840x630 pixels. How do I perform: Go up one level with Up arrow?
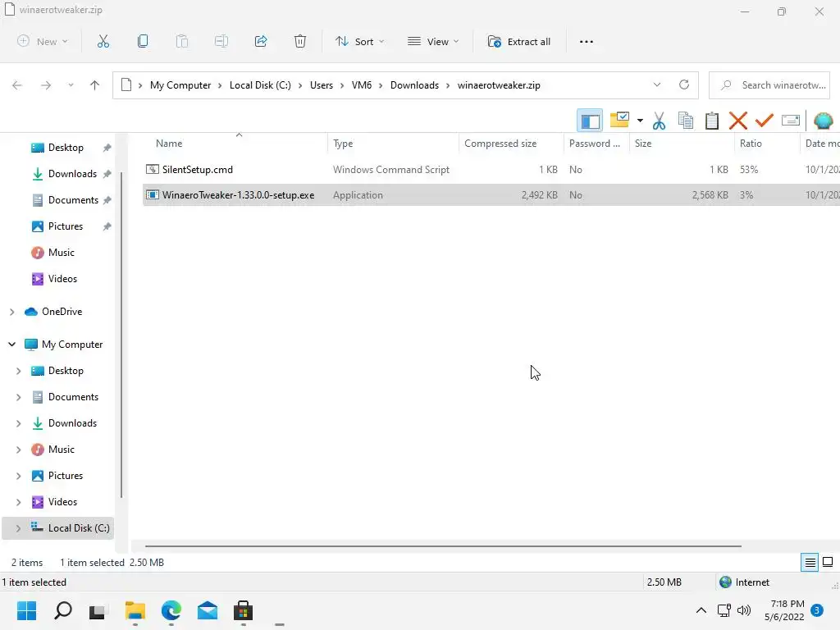tap(95, 85)
